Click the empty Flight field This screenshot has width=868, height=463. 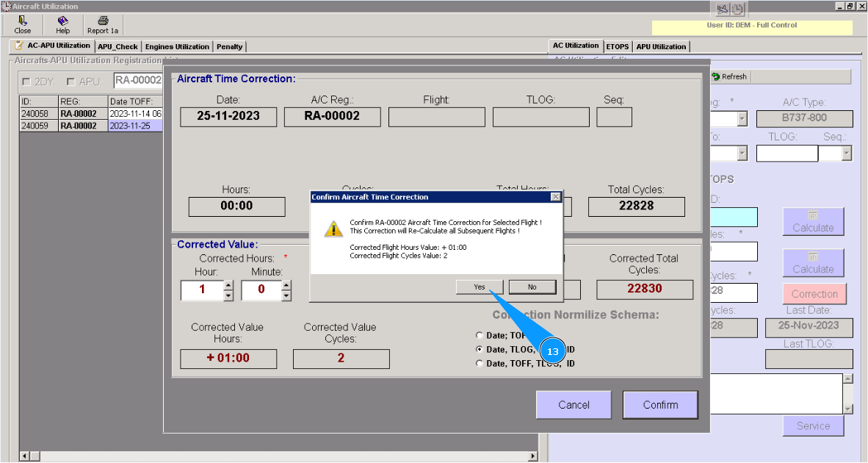[x=437, y=117]
